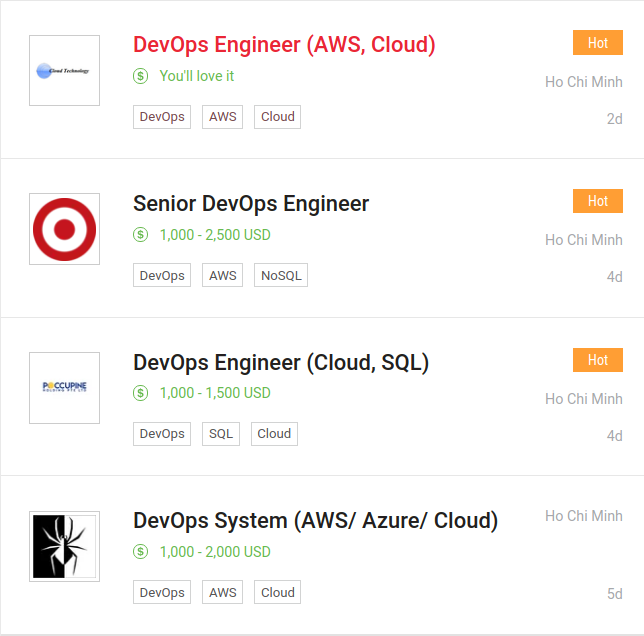Select the NoSQL tag
The width and height of the screenshot is (644, 636).
281,275
